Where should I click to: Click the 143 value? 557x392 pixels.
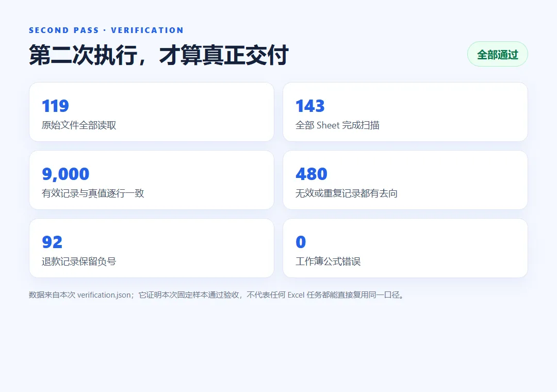(x=310, y=106)
